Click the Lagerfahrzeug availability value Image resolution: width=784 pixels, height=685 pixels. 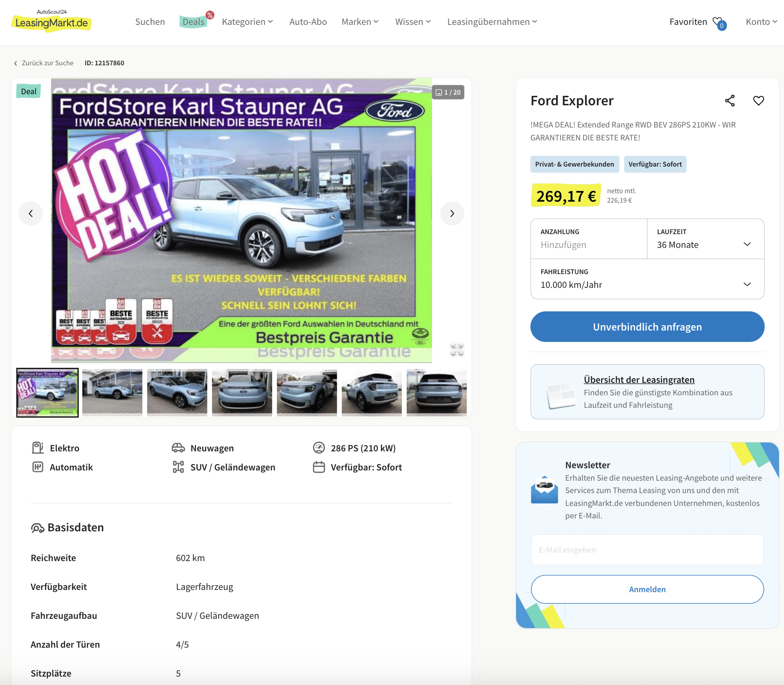(204, 587)
